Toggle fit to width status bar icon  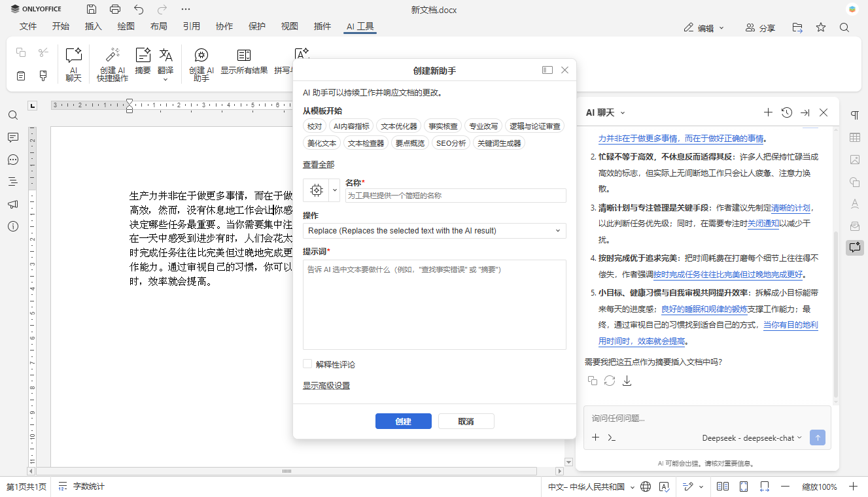tap(765, 487)
